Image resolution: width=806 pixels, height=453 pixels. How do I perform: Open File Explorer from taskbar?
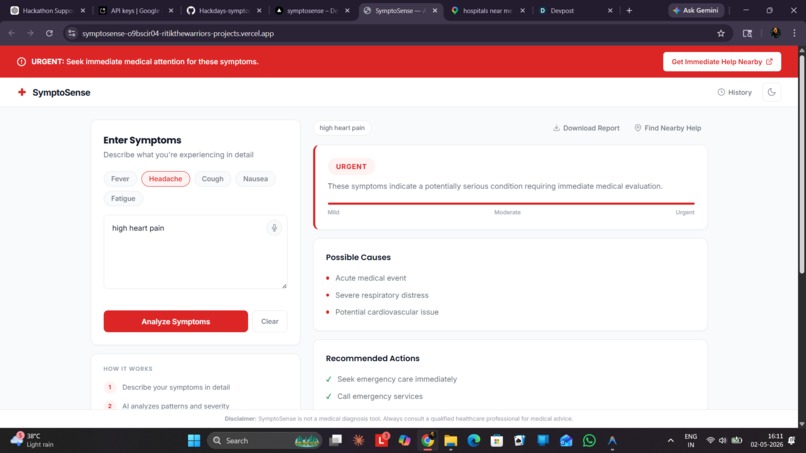point(451,441)
